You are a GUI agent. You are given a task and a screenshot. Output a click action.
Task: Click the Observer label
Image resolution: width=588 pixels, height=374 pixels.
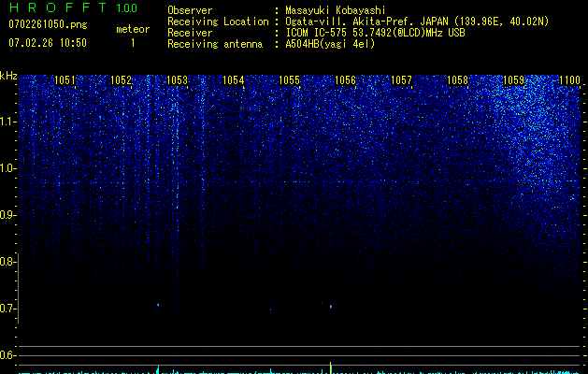[x=190, y=10]
